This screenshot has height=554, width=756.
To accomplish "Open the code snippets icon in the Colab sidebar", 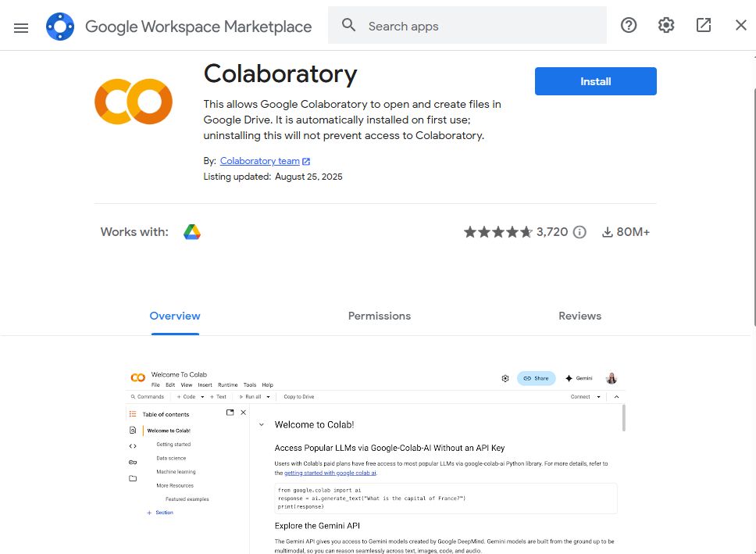I will click(x=133, y=446).
